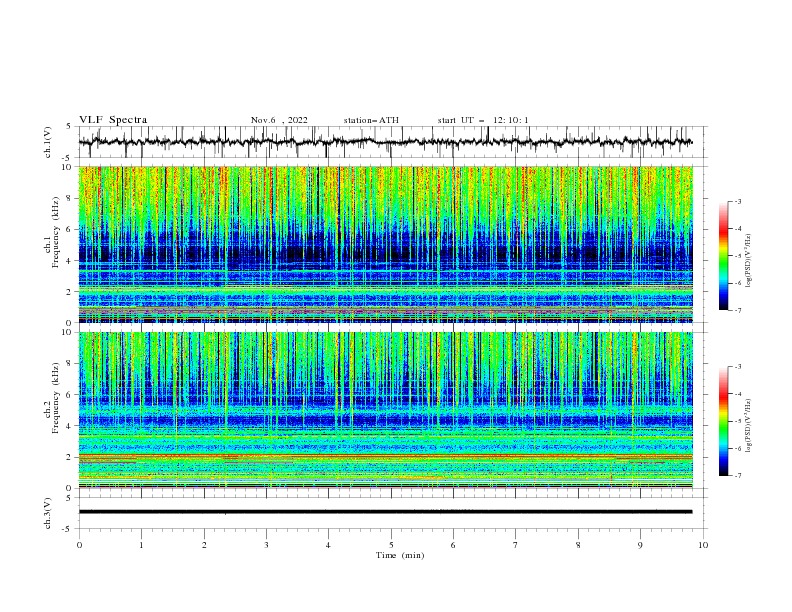Click the "5" tick on the ch.1(V) axis
The width and height of the screenshot is (792, 612).
point(70,126)
